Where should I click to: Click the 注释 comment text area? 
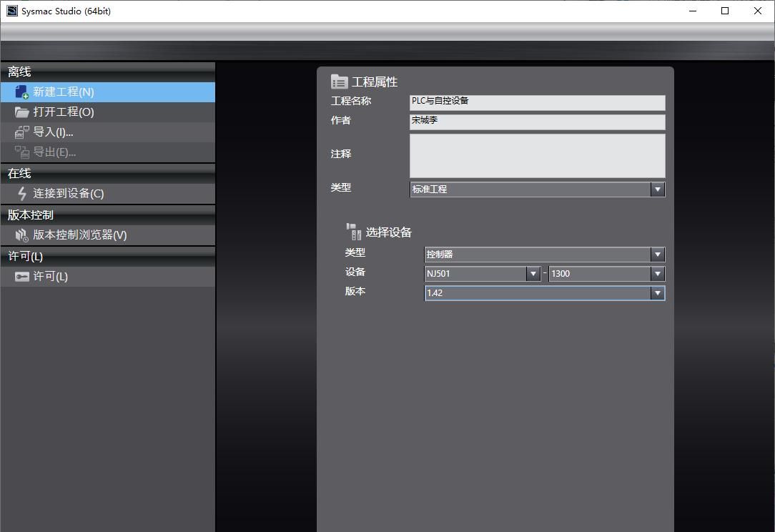tap(537, 156)
